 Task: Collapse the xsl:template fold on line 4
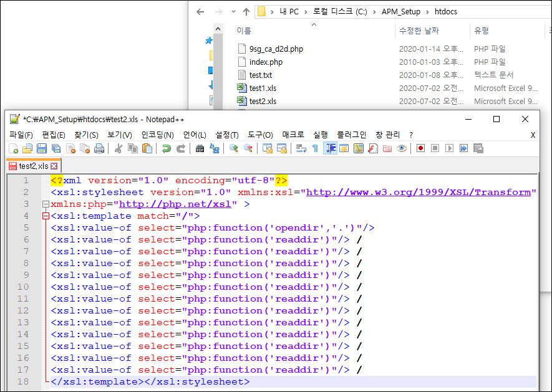(46, 216)
